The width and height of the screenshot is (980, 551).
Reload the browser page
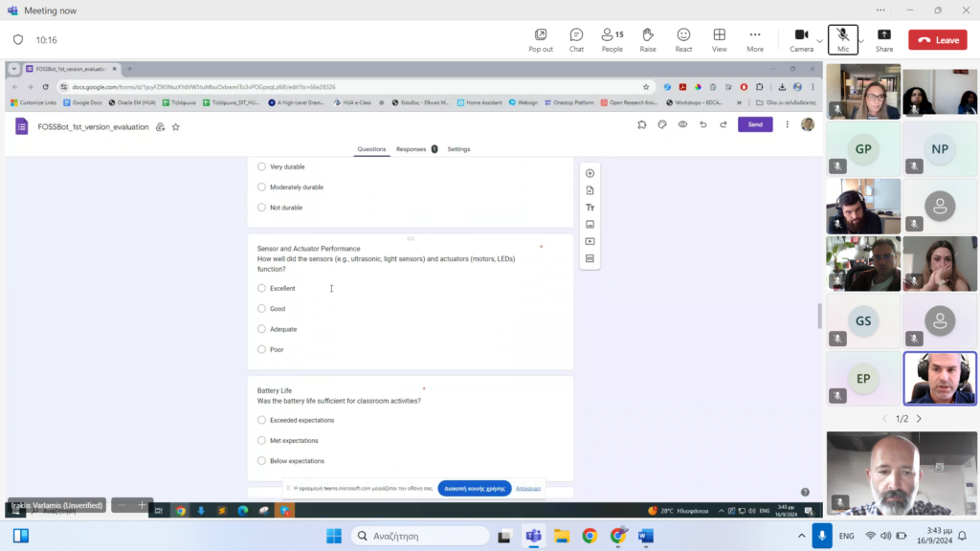click(x=46, y=87)
